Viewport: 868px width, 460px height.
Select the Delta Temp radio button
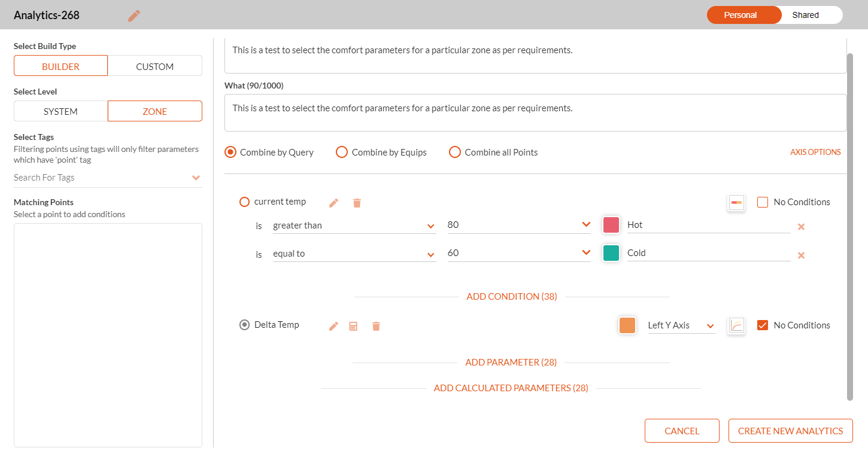click(x=244, y=325)
